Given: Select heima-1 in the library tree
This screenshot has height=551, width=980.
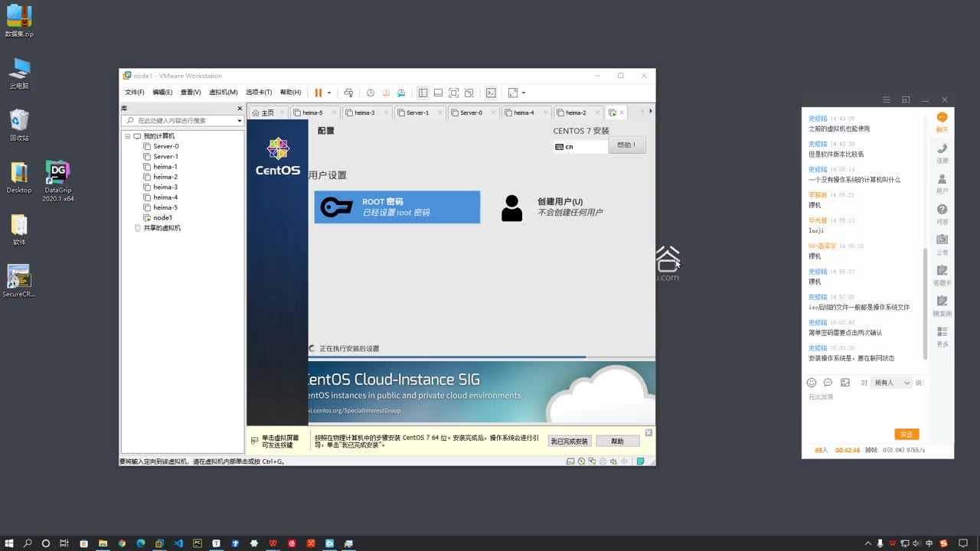Looking at the screenshot, I should point(165,167).
